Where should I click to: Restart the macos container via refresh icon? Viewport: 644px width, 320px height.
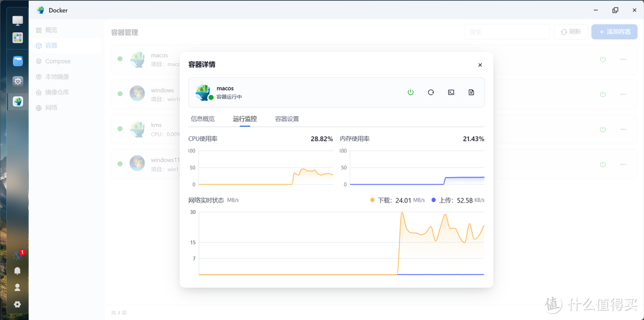coord(431,92)
